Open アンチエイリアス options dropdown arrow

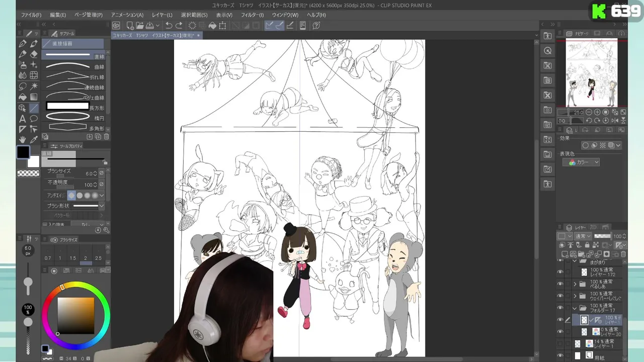pos(102,196)
